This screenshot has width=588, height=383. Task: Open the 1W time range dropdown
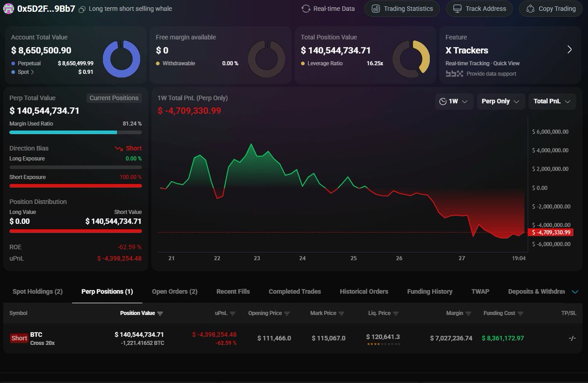(x=454, y=101)
